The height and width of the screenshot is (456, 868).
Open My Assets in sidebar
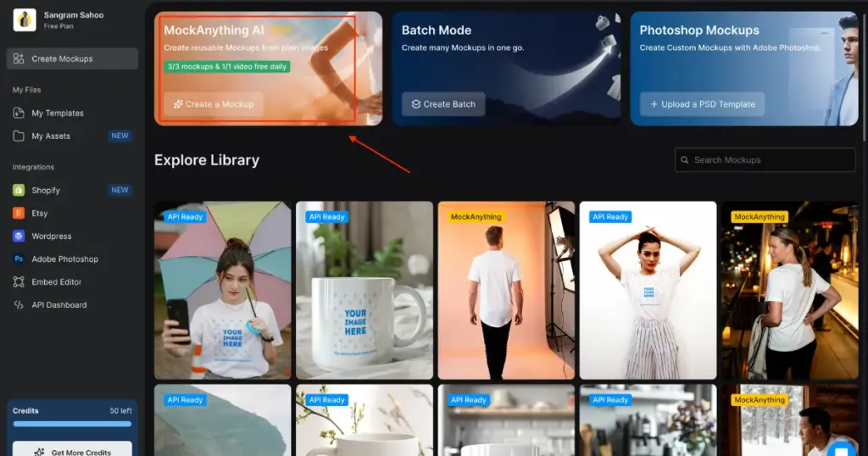(51, 136)
